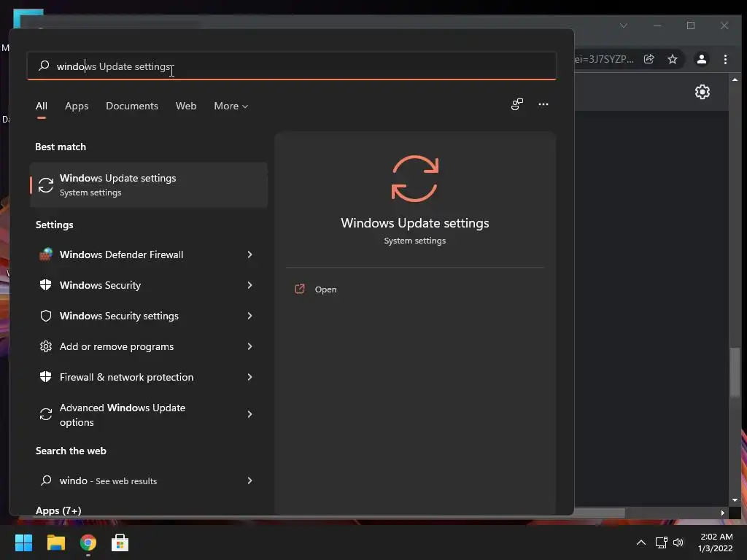747x560 pixels.
Task: Click the Windows Security shield icon
Action: pos(46,285)
